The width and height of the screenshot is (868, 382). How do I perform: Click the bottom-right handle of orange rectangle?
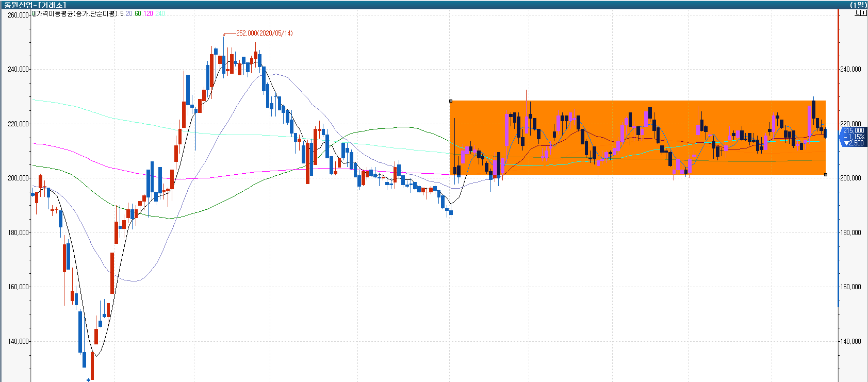(x=826, y=175)
